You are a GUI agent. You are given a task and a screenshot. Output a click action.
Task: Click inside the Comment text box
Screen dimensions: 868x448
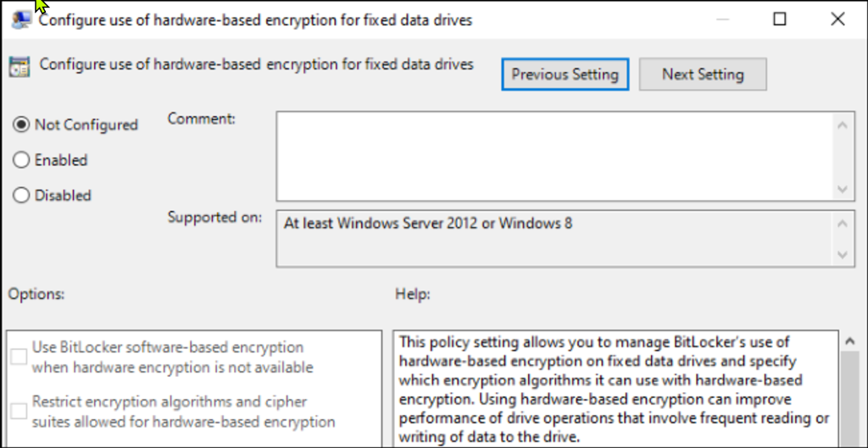(x=554, y=156)
